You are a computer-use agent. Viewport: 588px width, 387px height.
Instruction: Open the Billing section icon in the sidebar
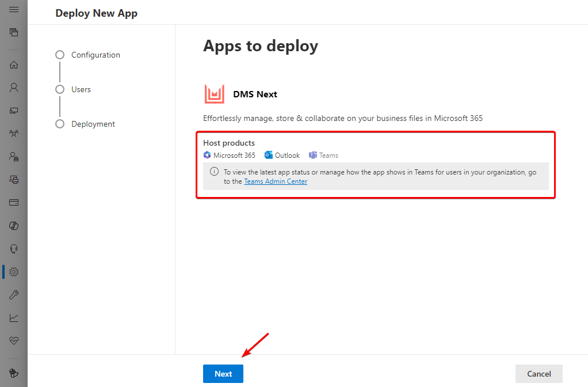[13, 202]
